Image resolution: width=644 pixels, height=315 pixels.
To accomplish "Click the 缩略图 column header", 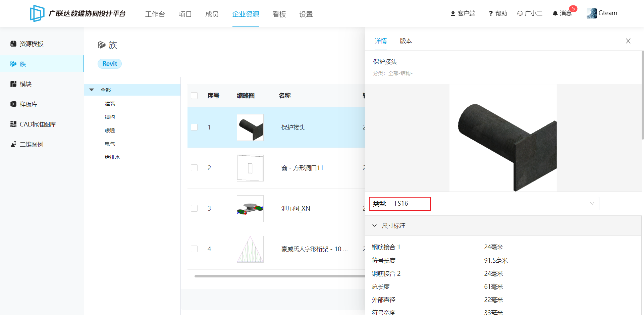I will 246,96.
